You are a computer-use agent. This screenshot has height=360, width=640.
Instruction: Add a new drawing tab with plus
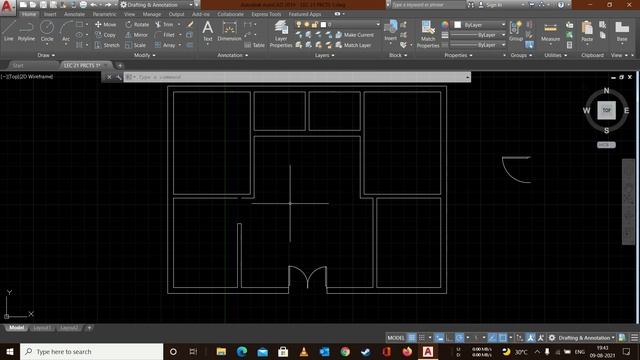coord(120,65)
